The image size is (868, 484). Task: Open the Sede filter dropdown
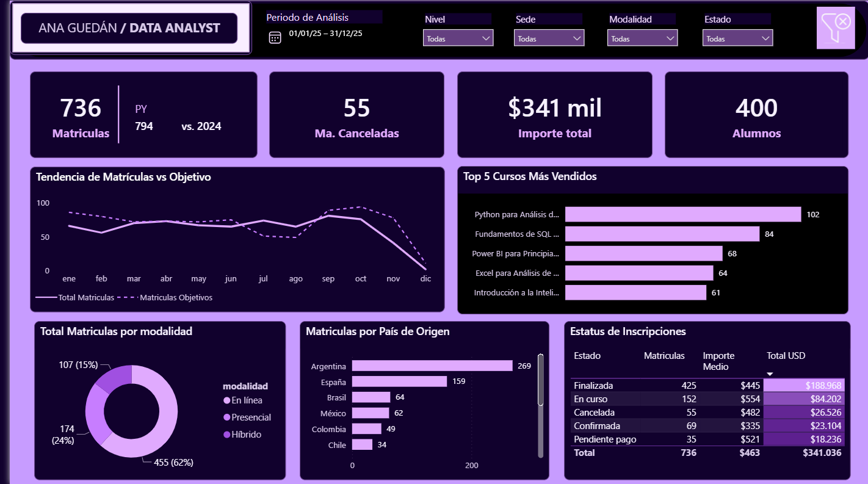(549, 38)
